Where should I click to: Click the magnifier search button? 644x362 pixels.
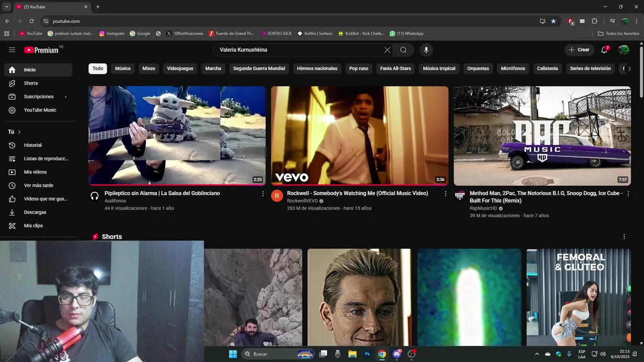click(x=404, y=50)
